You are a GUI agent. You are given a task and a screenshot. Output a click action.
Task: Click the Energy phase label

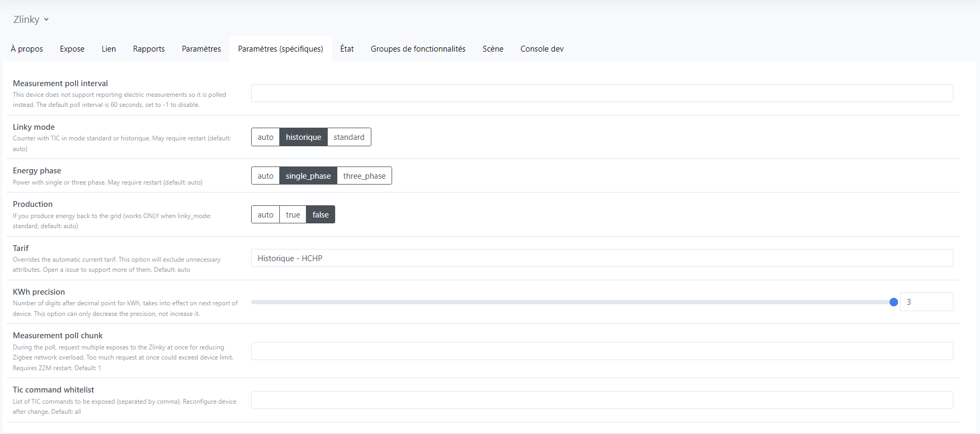[37, 171]
